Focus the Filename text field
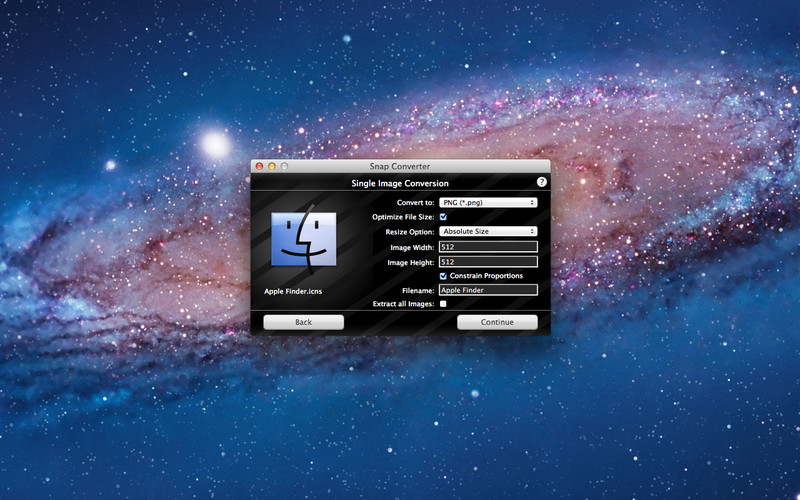 488,290
